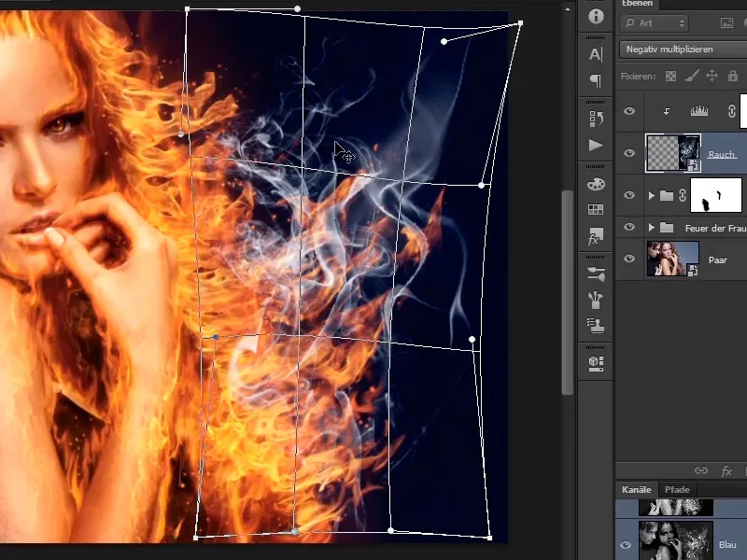Click the pixel layer filter icon

(x=726, y=22)
